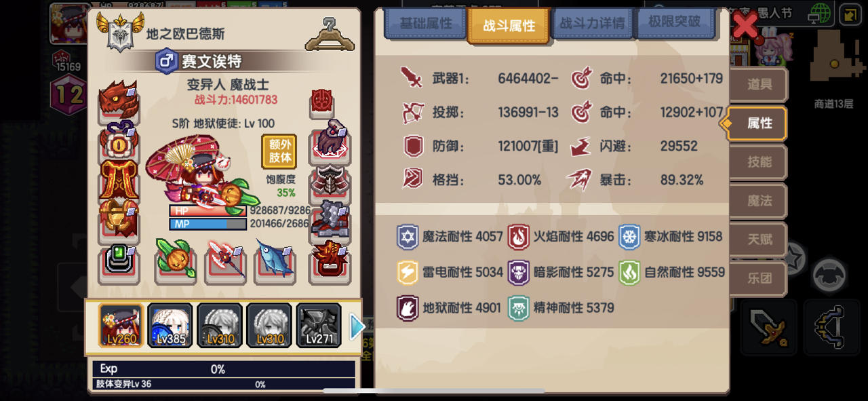Open the 技能 side menu

(x=759, y=162)
